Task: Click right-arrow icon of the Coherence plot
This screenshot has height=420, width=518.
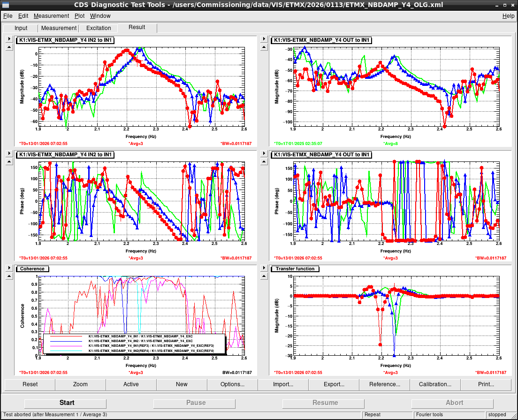Action: pyautogui.click(x=9, y=268)
